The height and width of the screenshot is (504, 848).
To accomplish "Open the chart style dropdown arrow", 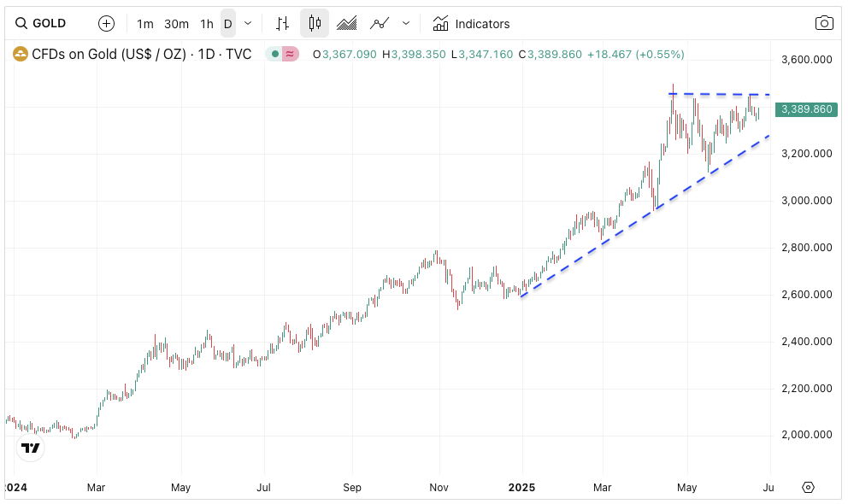I will [x=406, y=24].
